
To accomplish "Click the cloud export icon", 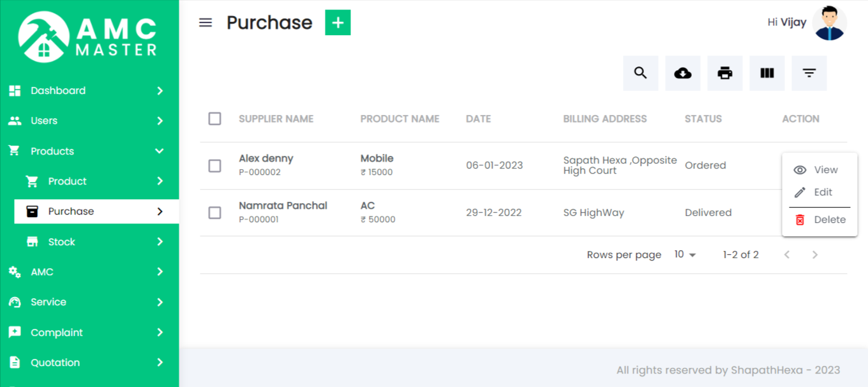I will click(x=682, y=73).
